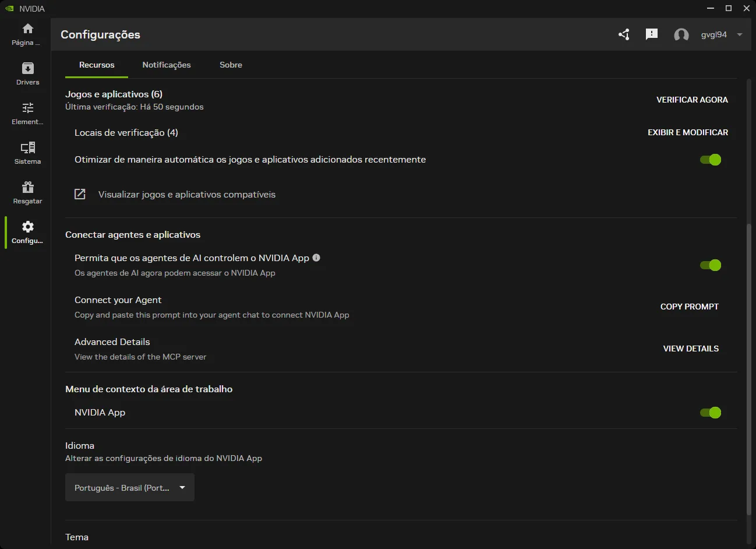The width and height of the screenshot is (756, 549).
Task: Open the language dropdown Português - Brasil
Action: (130, 487)
